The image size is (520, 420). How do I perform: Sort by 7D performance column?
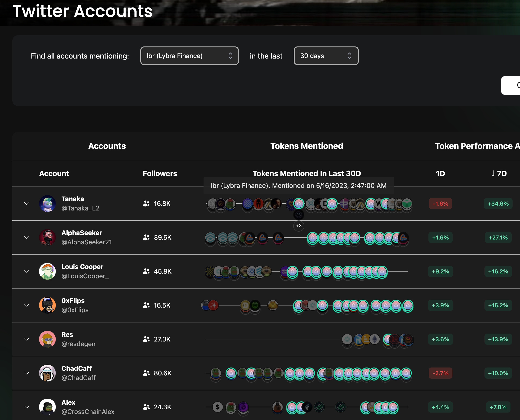pos(499,174)
